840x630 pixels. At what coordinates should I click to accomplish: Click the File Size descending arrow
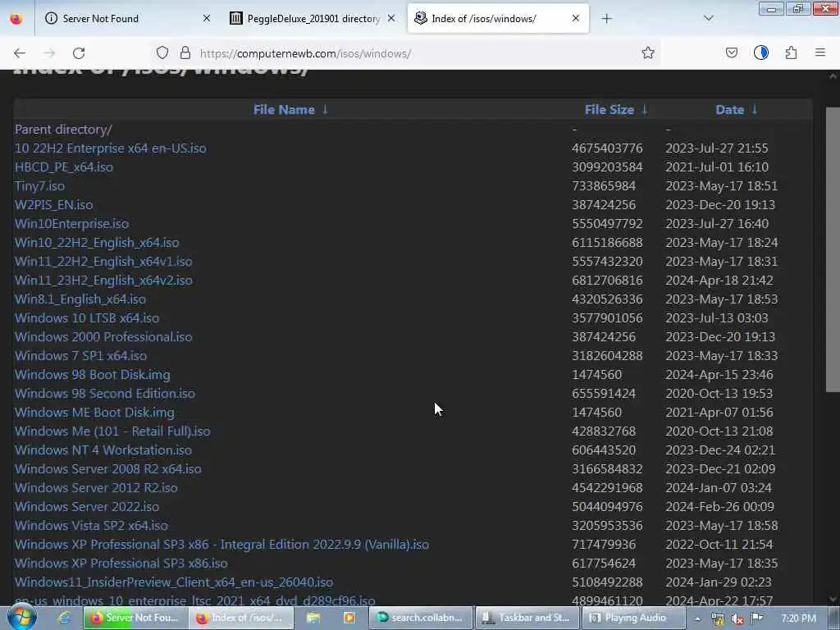point(645,110)
